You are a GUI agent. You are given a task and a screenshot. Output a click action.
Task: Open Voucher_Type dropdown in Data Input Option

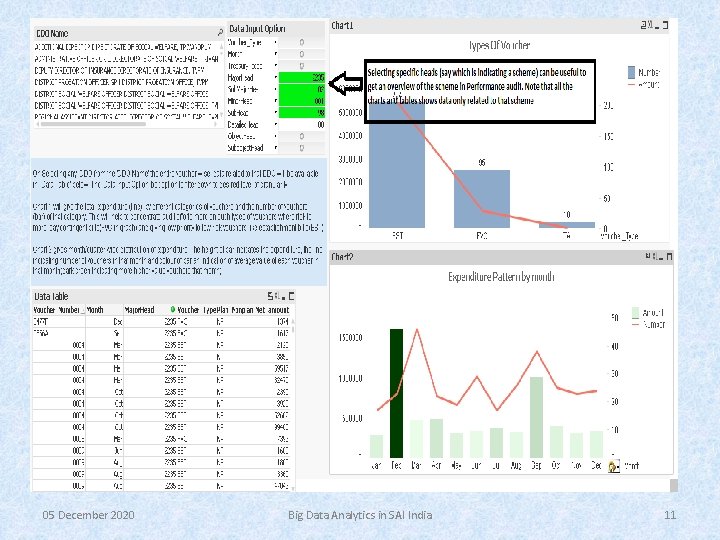pos(276,42)
